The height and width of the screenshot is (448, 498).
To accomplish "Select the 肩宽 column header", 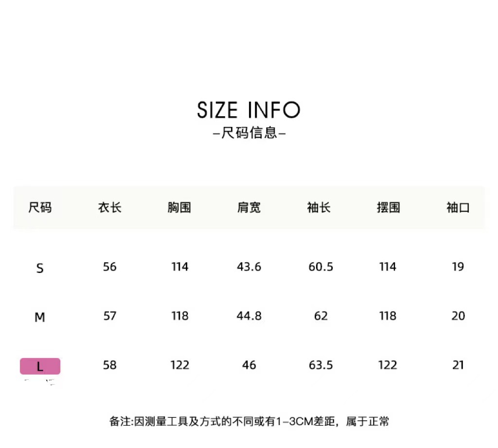I will 249,208.
